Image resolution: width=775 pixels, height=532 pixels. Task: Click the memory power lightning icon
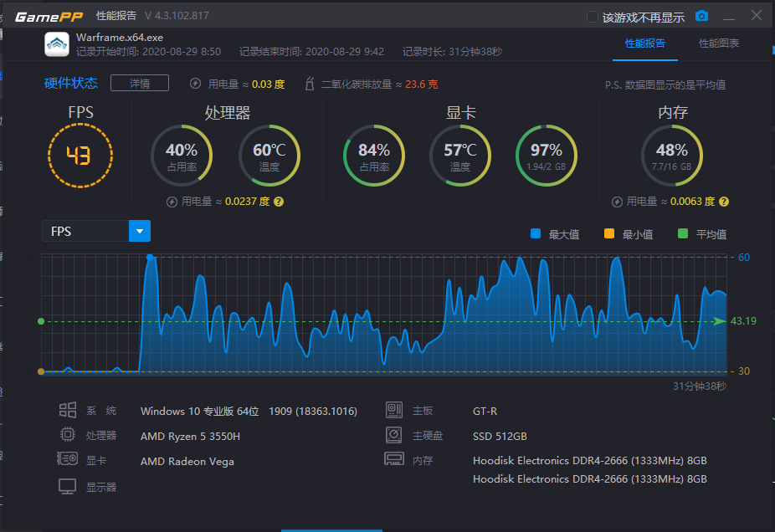point(617,202)
